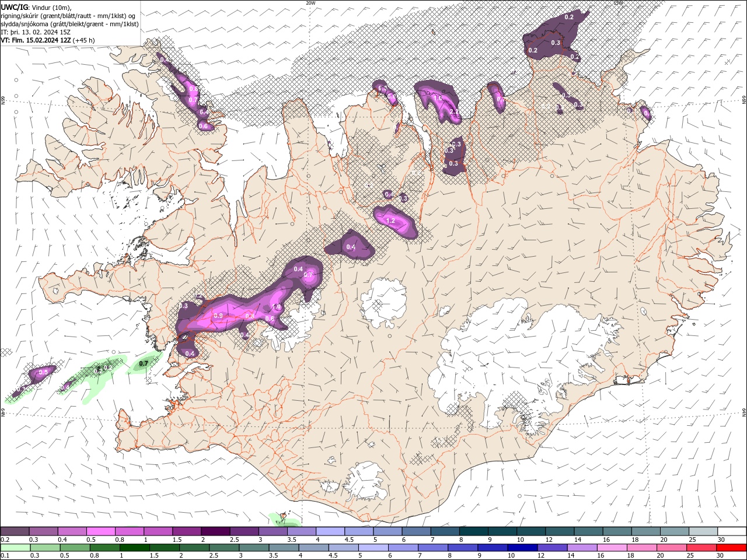The image size is (747, 560).
Task: Select the 0.2 mauve swatch starting snow scale
Action: pos(15,531)
